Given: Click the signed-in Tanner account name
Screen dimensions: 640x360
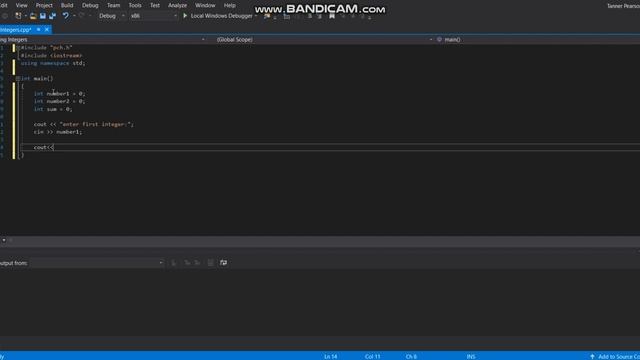Looking at the screenshot, I should point(623,6).
